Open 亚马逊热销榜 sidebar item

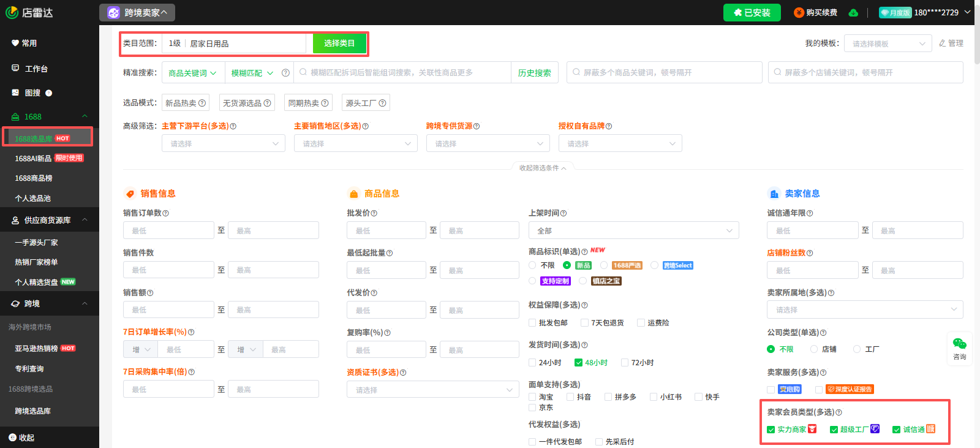[37, 348]
